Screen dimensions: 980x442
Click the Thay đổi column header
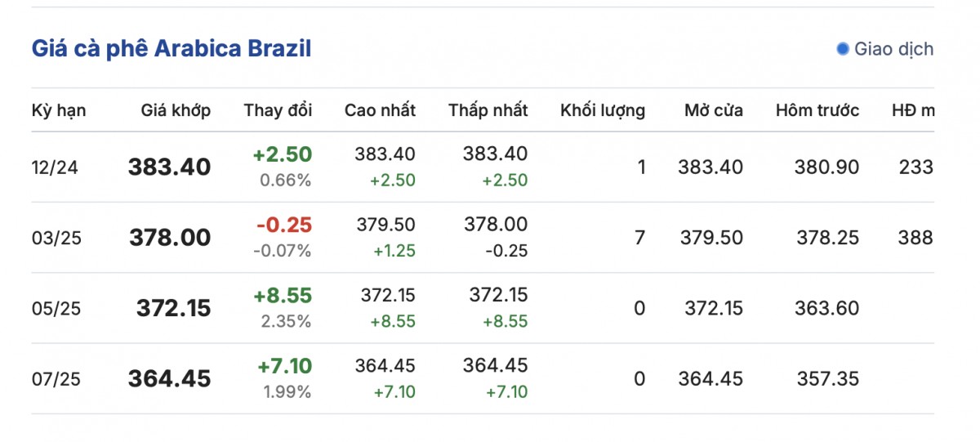(x=278, y=110)
